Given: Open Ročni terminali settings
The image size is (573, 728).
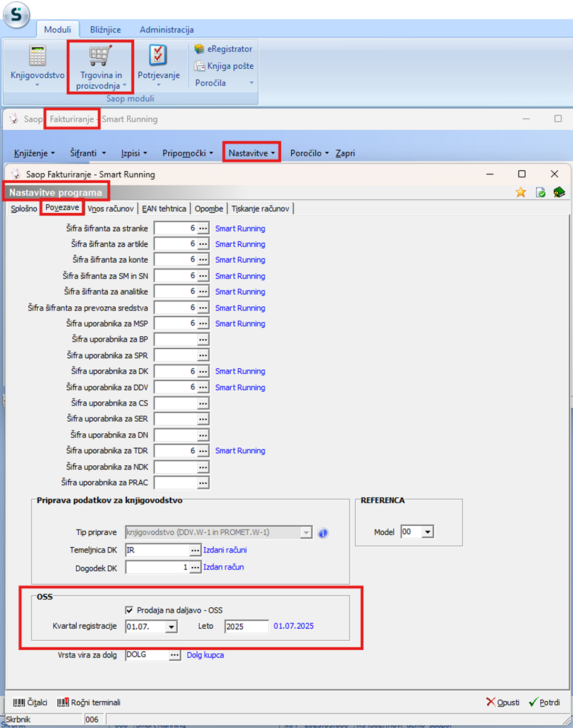Looking at the screenshot, I should click(89, 702).
